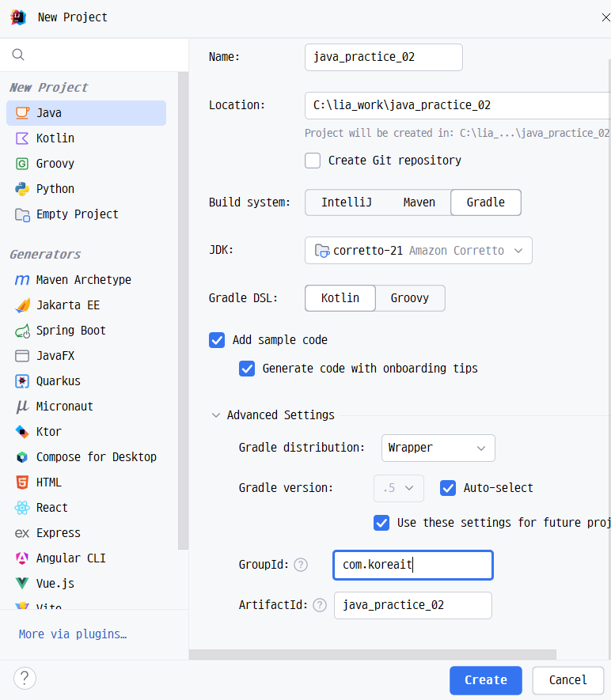Click the Cancel button
The width and height of the screenshot is (611, 700).
click(568, 680)
